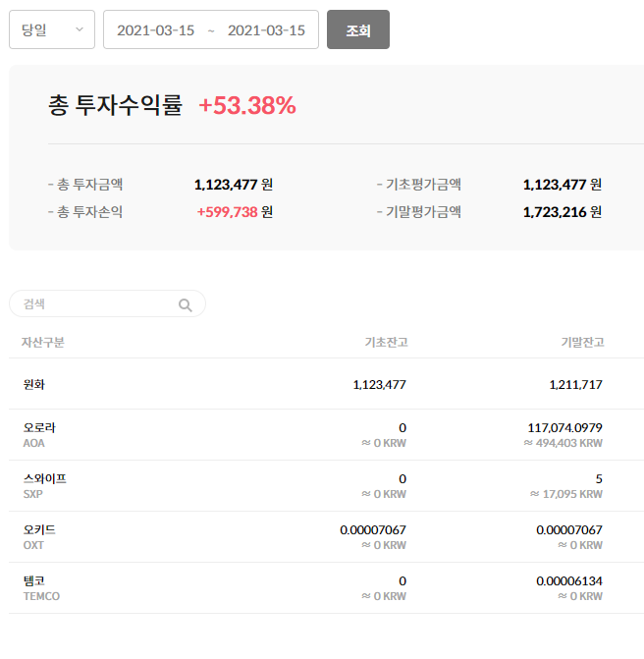Select the 템코 asset name
Viewport: 644px width, 659px height.
pyautogui.click(x=34, y=580)
